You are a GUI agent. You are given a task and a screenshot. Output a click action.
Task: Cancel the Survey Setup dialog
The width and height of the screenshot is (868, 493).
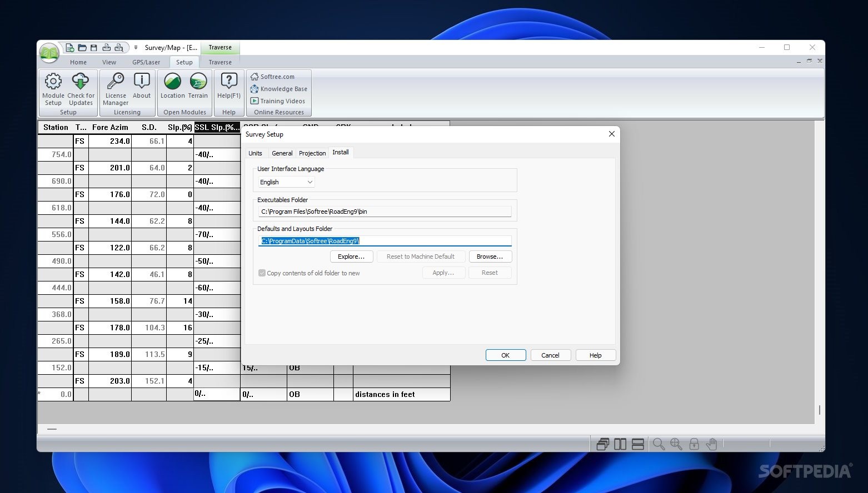(x=551, y=355)
